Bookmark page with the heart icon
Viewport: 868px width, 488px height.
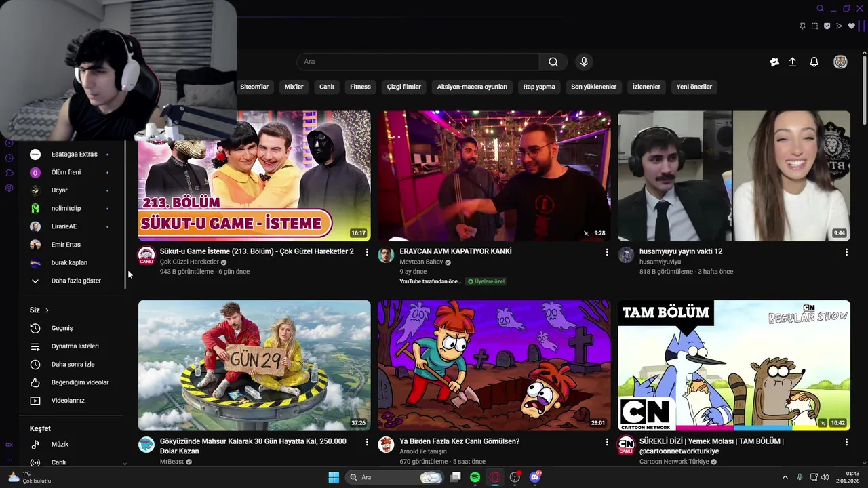852,26
